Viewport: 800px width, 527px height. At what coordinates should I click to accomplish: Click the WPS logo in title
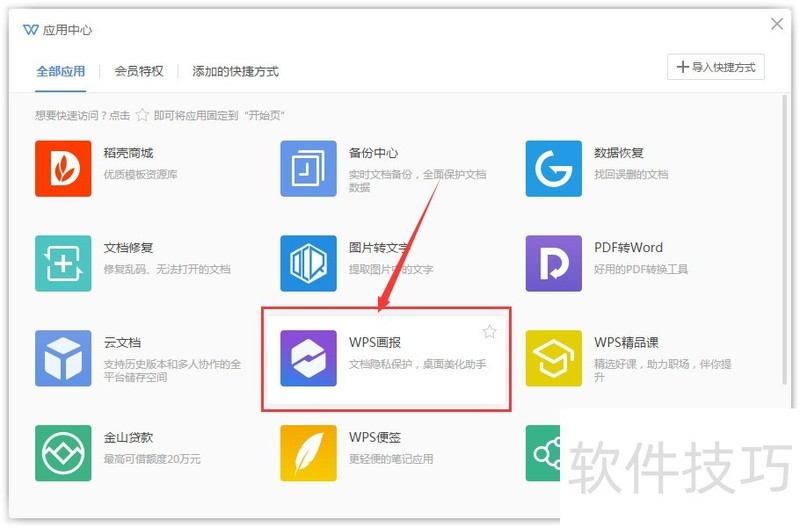pos(31,30)
